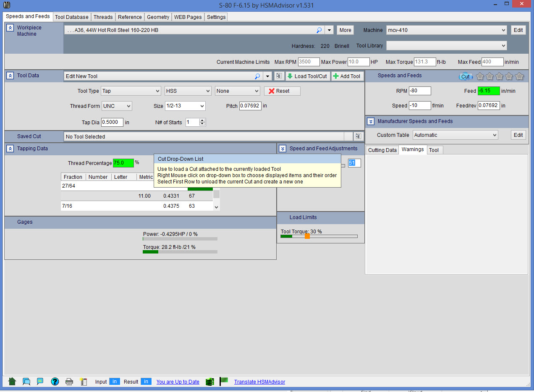534x392 pixels.
Task: Open the Tool Type dropdown showing Tap
Action: click(x=131, y=91)
